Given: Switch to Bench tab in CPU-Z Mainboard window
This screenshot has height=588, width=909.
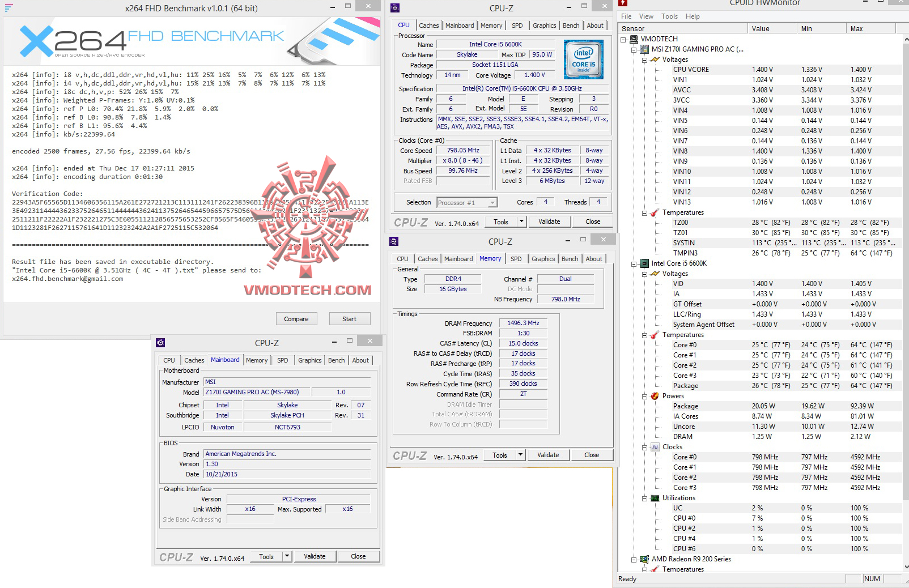Looking at the screenshot, I should point(336,360).
